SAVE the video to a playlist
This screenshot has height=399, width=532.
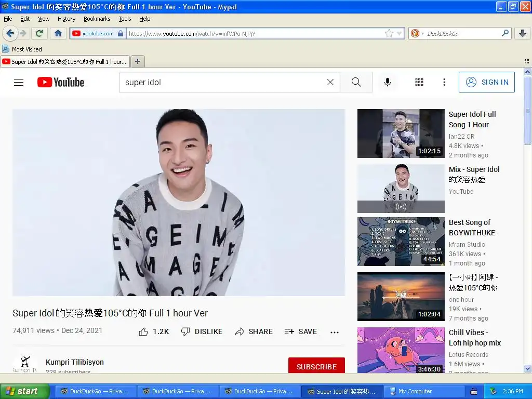(x=301, y=331)
